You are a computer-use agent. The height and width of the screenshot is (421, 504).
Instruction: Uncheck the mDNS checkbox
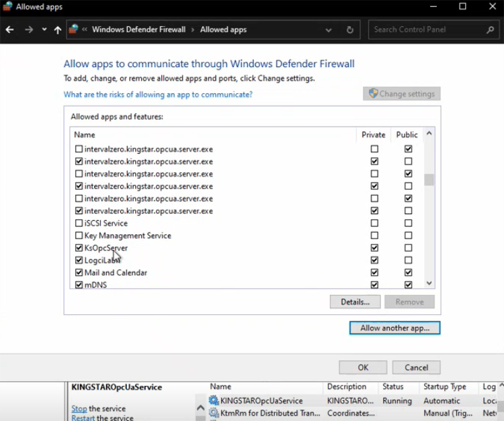point(79,285)
